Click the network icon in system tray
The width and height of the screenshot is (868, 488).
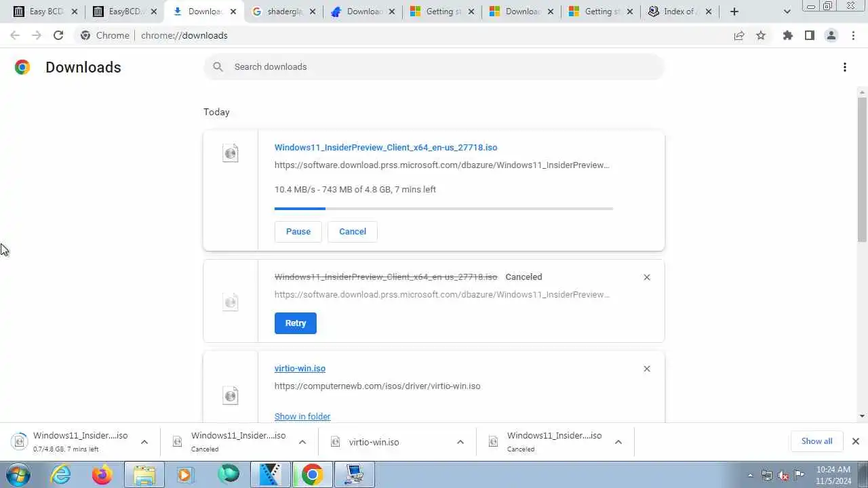pyautogui.click(x=767, y=475)
